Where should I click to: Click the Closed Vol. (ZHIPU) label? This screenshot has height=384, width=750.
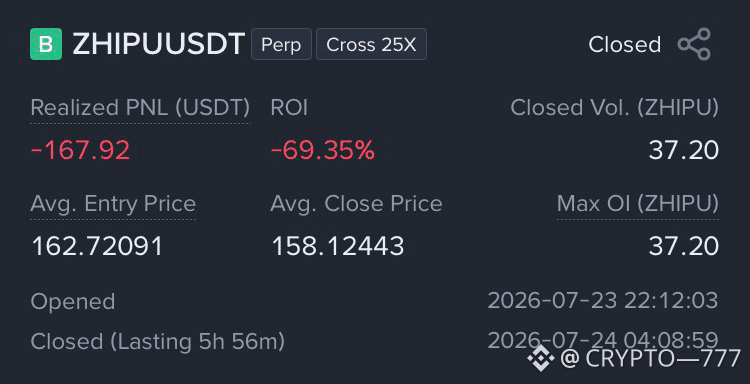tap(615, 108)
